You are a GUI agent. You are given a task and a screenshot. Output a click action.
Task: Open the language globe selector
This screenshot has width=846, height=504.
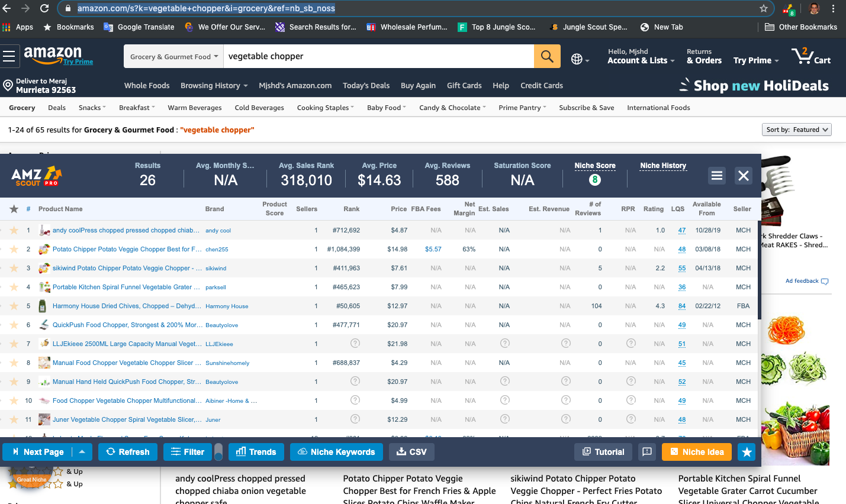point(580,59)
